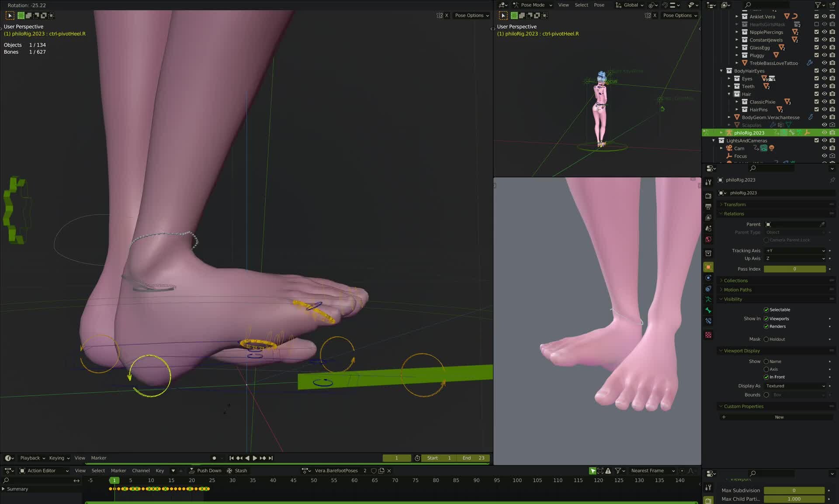Uncheck Selectable under Visibility
Screen dimensions: 839x504
pos(766,310)
